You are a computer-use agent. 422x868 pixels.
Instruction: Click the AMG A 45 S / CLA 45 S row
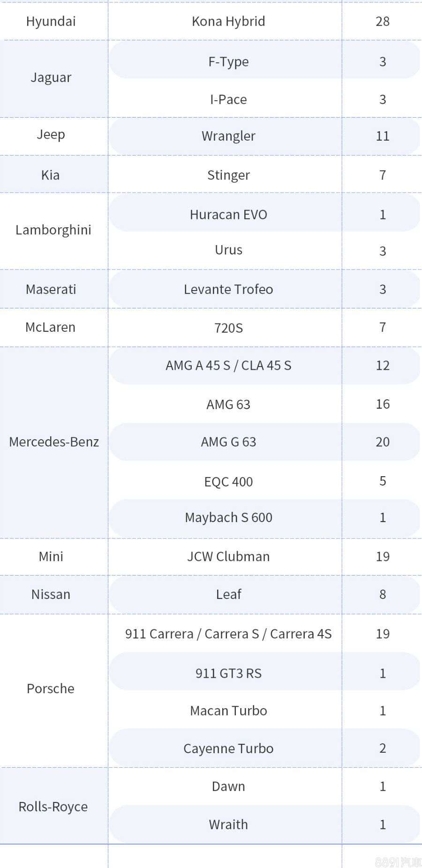coord(265,366)
